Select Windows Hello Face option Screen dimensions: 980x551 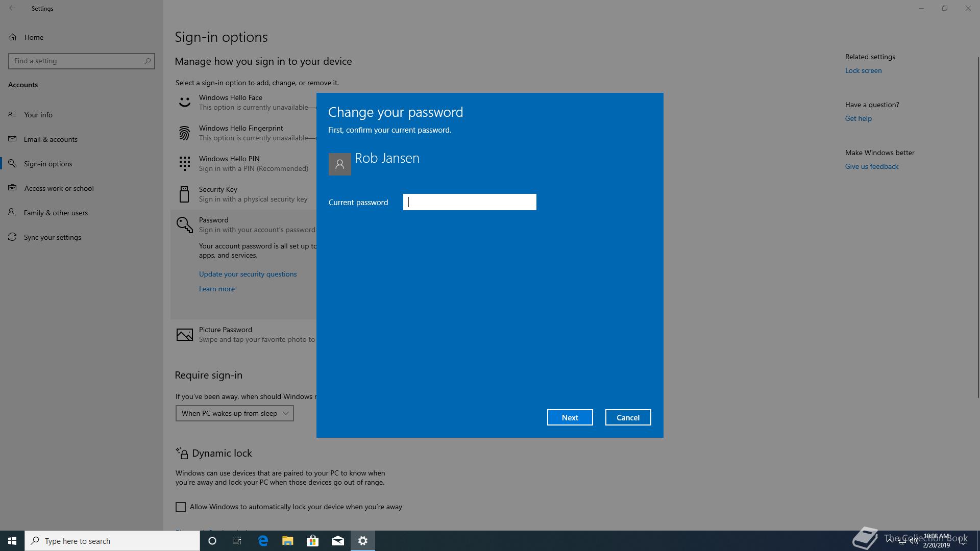pos(244,102)
